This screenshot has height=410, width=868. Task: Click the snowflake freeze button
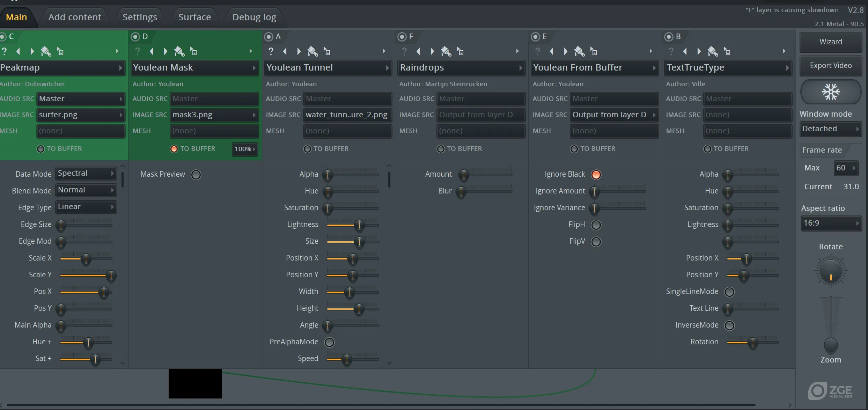tap(831, 92)
